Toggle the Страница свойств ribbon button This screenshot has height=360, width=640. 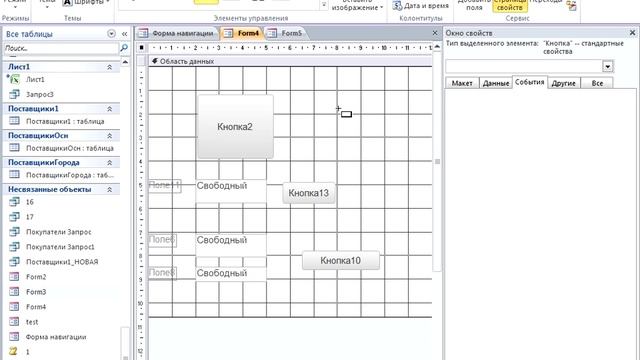(x=509, y=5)
